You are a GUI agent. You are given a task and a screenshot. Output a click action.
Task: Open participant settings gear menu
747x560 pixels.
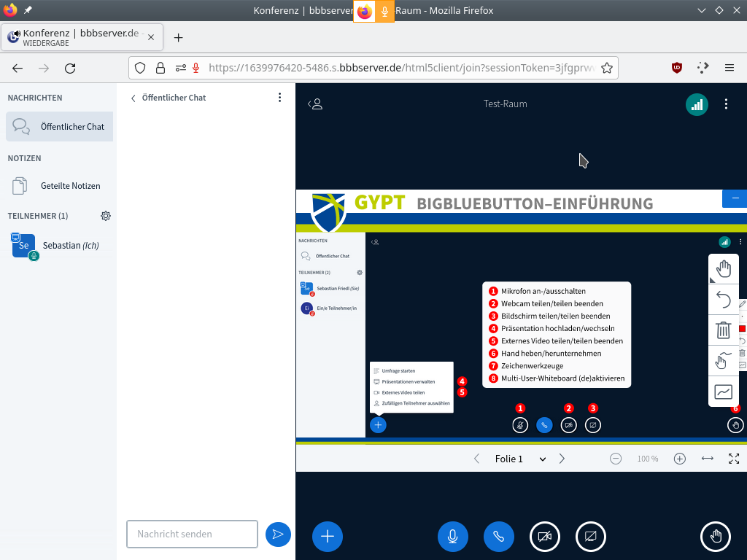106,216
